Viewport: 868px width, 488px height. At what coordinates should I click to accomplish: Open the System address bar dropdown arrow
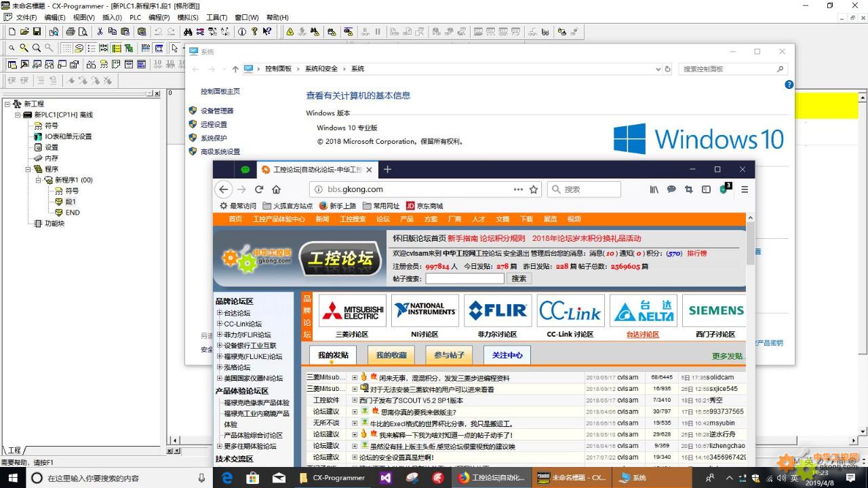tap(658, 69)
